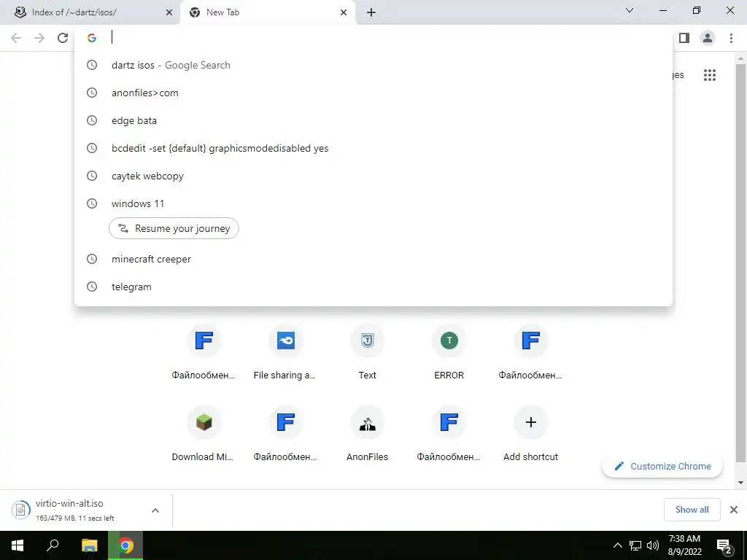The height and width of the screenshot is (560, 747).
Task: Open the side panel toggle icon
Action: pos(684,38)
